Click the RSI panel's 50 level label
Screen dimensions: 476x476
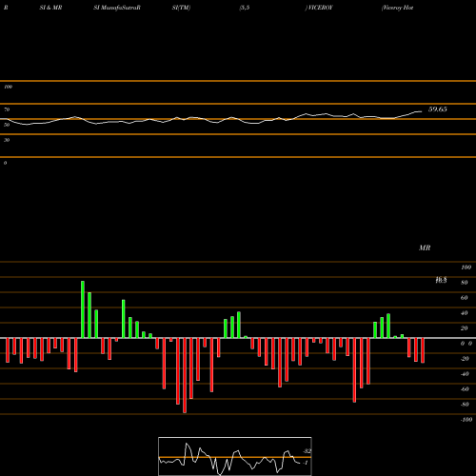(x=7, y=125)
